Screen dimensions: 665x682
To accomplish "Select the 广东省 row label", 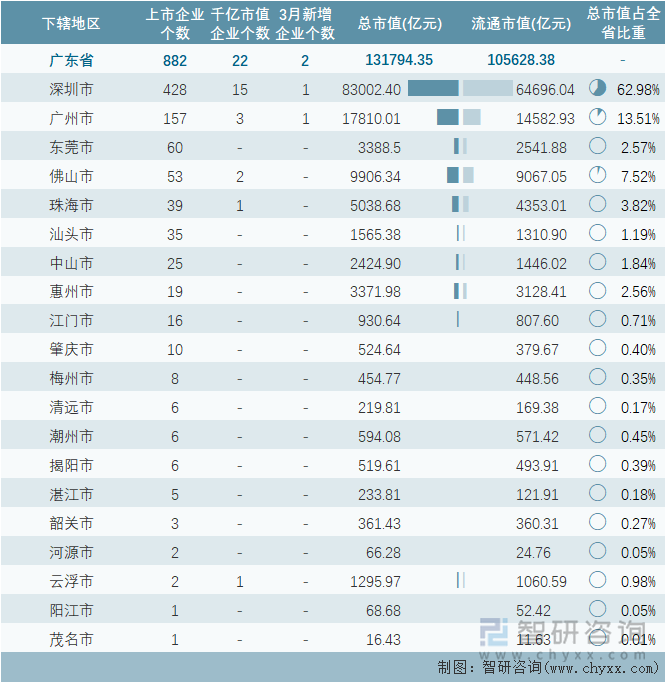I will [x=71, y=60].
